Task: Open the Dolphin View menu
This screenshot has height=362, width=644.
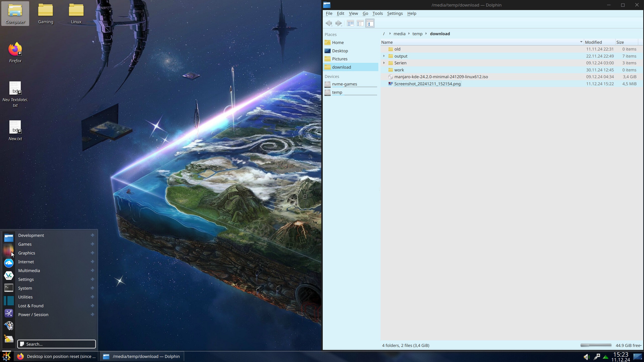Action: click(x=353, y=13)
